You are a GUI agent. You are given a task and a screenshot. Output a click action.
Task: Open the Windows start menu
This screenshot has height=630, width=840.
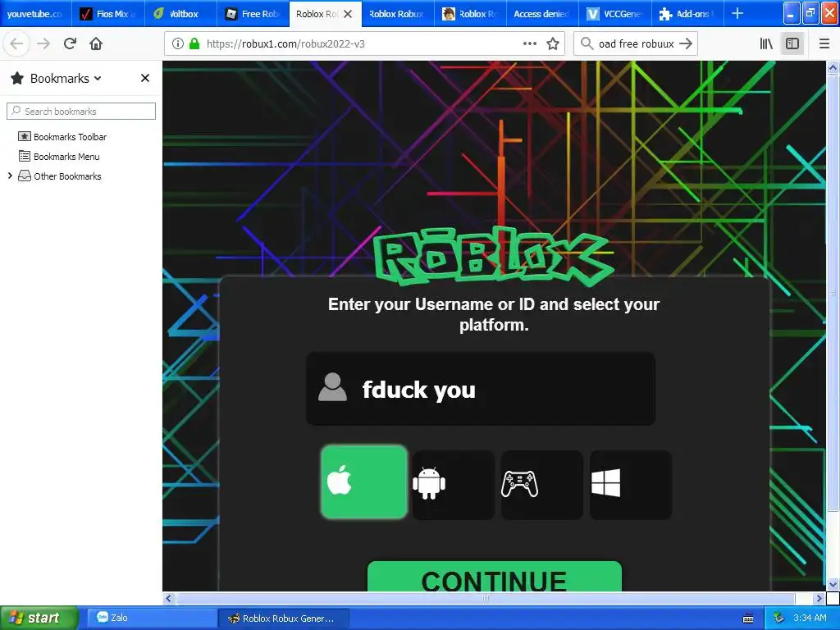pyautogui.click(x=39, y=618)
